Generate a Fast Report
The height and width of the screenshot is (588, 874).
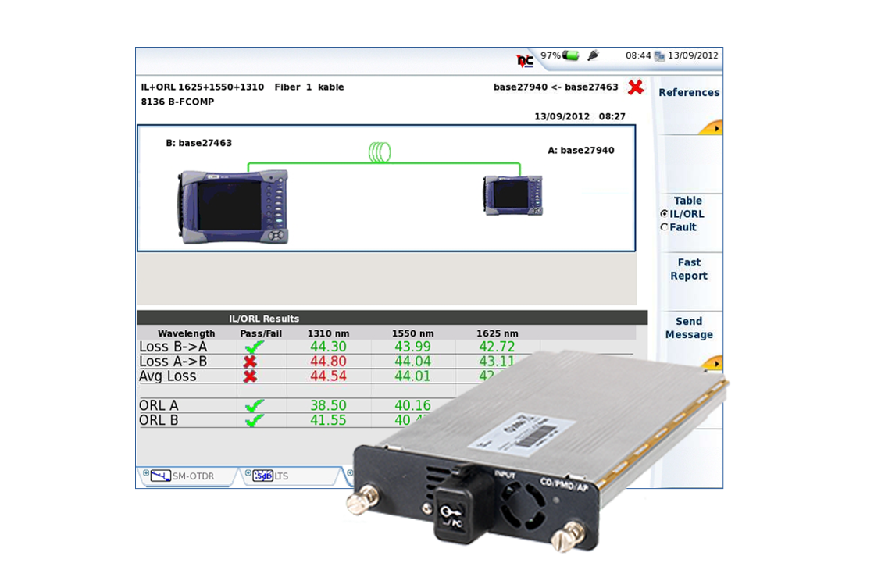pos(689,269)
